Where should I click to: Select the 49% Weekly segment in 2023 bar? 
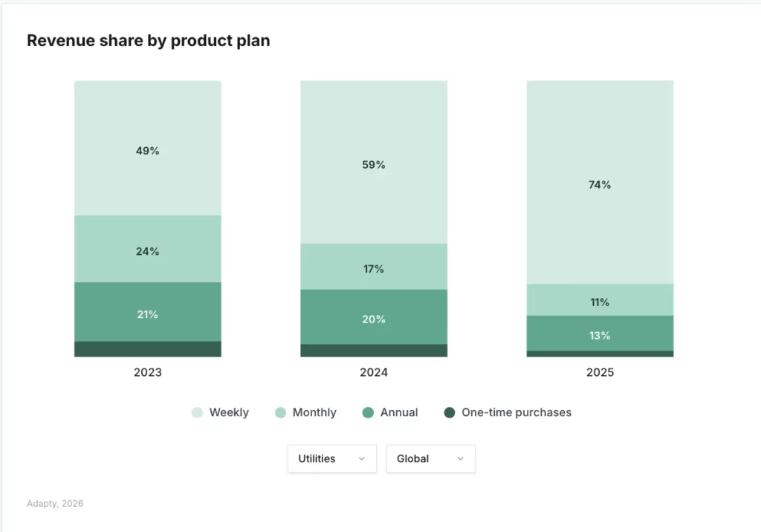coord(147,149)
